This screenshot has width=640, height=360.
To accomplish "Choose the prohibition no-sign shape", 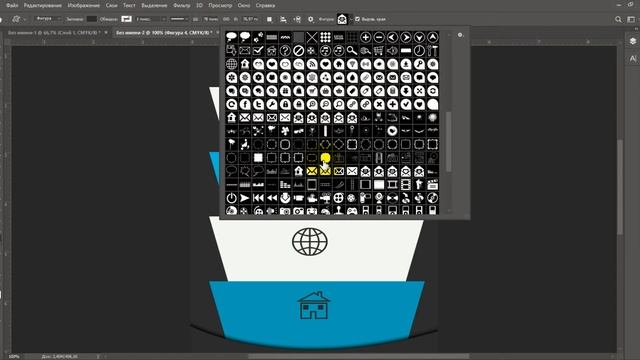I will coord(298,51).
